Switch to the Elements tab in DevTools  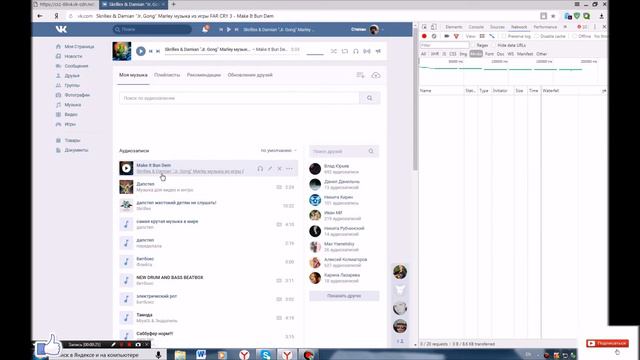[x=453, y=27]
